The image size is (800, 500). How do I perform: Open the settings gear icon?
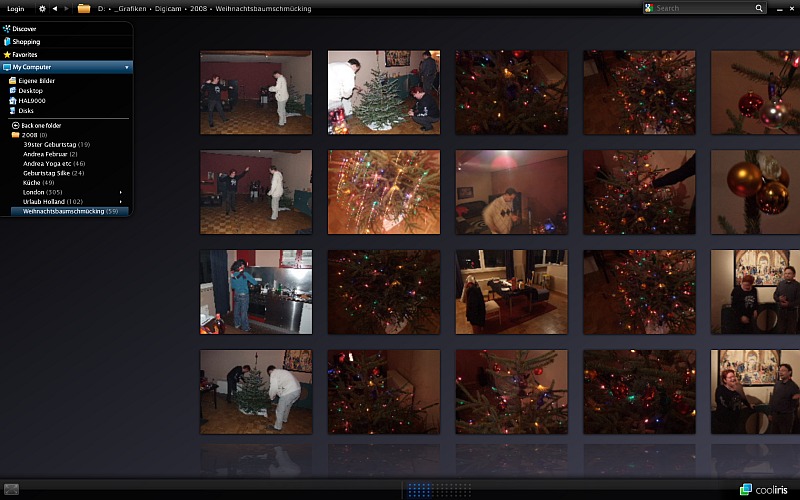pos(42,8)
